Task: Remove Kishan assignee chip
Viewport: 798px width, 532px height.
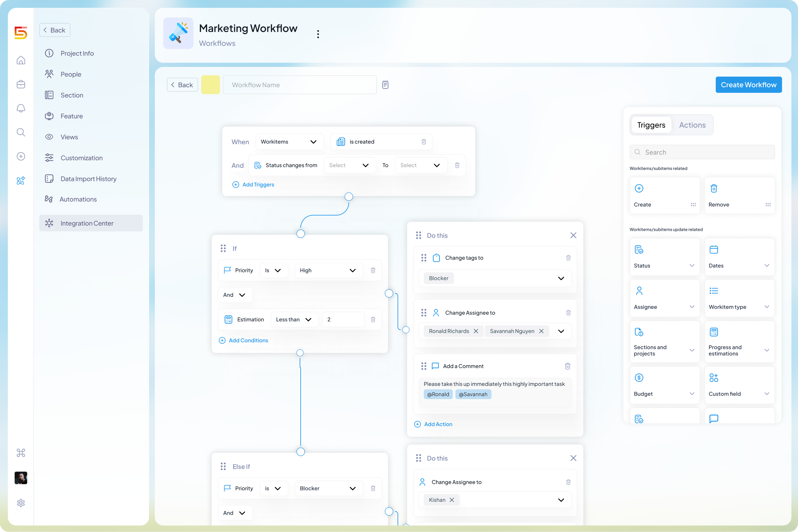Action: (451, 500)
